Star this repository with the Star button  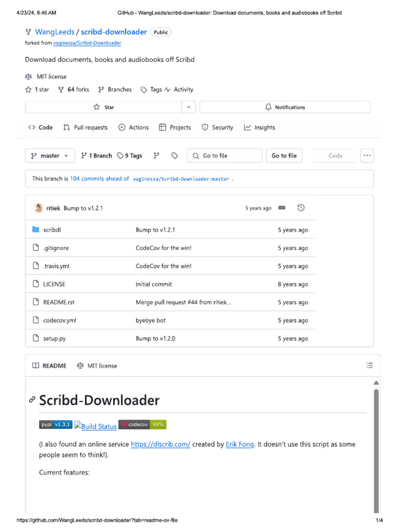[103, 107]
